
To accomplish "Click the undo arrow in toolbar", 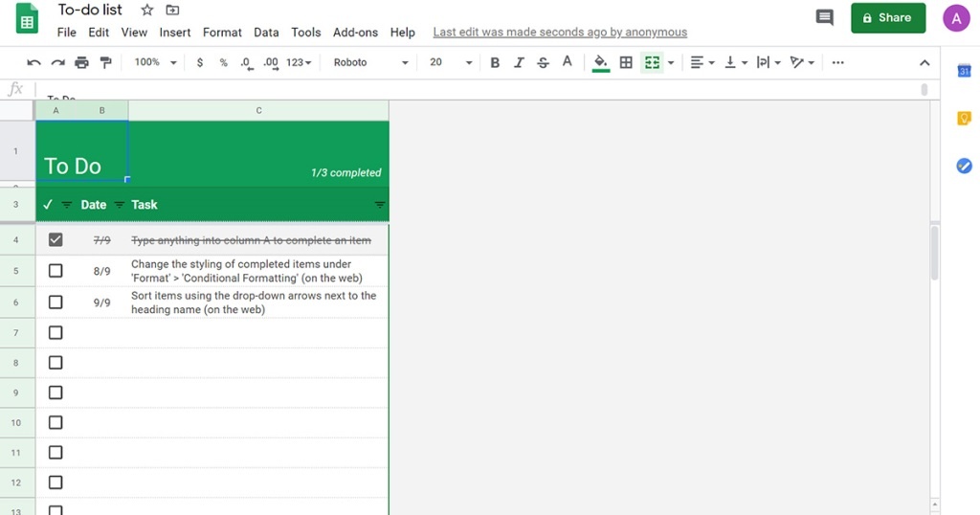I will click(x=33, y=62).
